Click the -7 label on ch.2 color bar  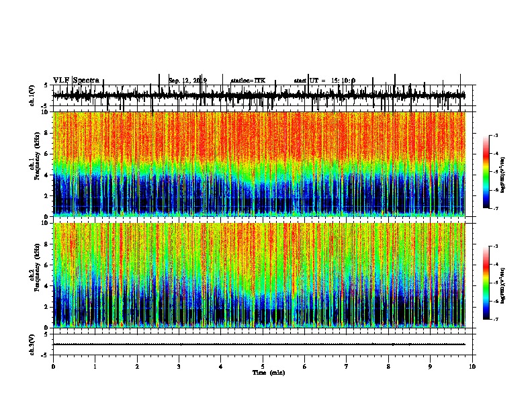pos(496,319)
